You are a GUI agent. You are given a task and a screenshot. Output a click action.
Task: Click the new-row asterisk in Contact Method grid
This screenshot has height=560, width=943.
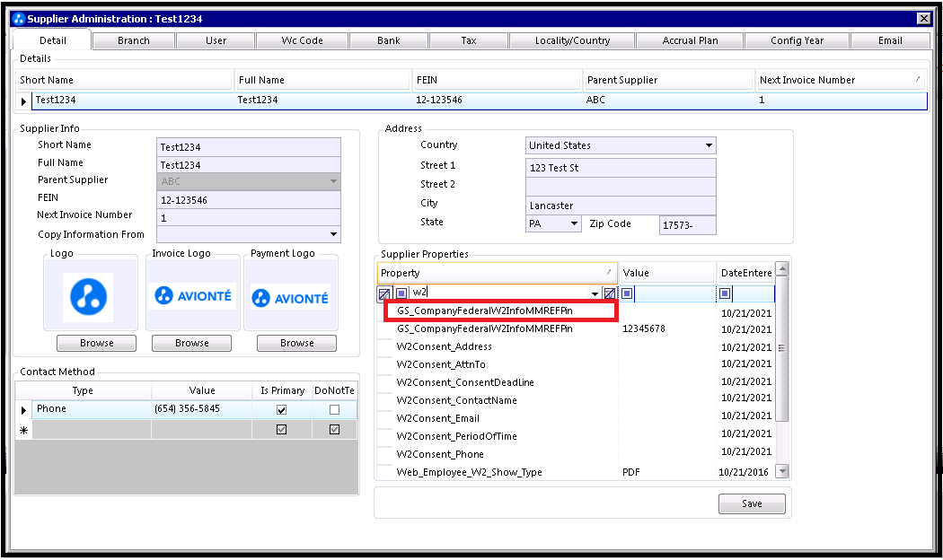tap(23, 430)
